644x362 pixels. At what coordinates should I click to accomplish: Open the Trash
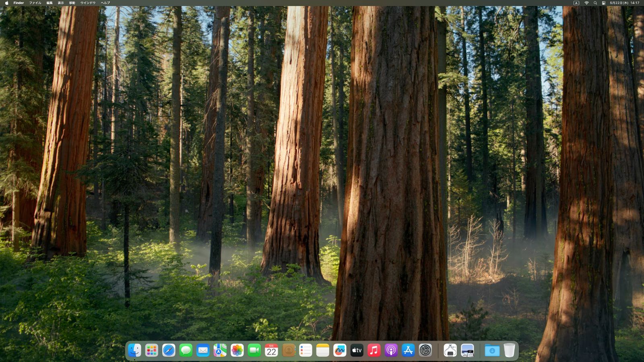[509, 350]
